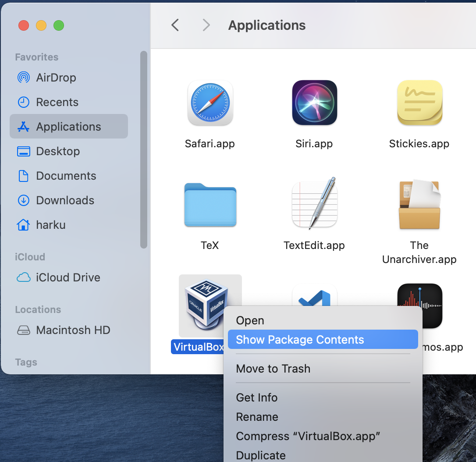
Task: Click the TextEdit.app file name
Action: click(x=314, y=245)
